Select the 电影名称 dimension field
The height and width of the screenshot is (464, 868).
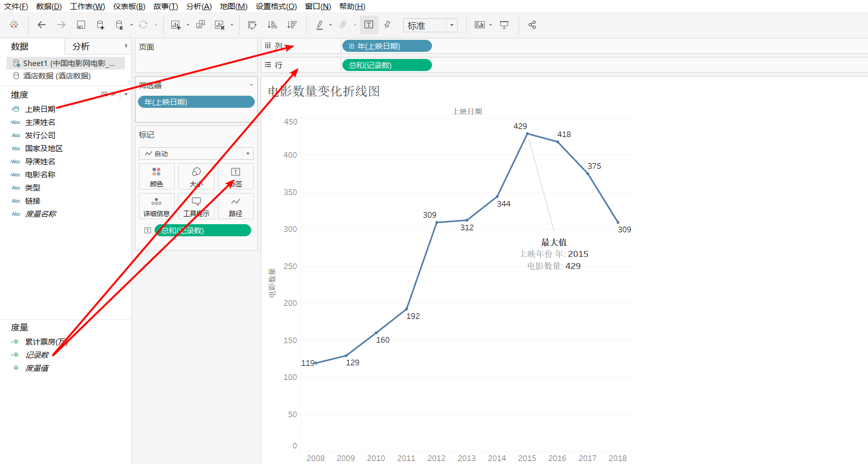pyautogui.click(x=40, y=175)
